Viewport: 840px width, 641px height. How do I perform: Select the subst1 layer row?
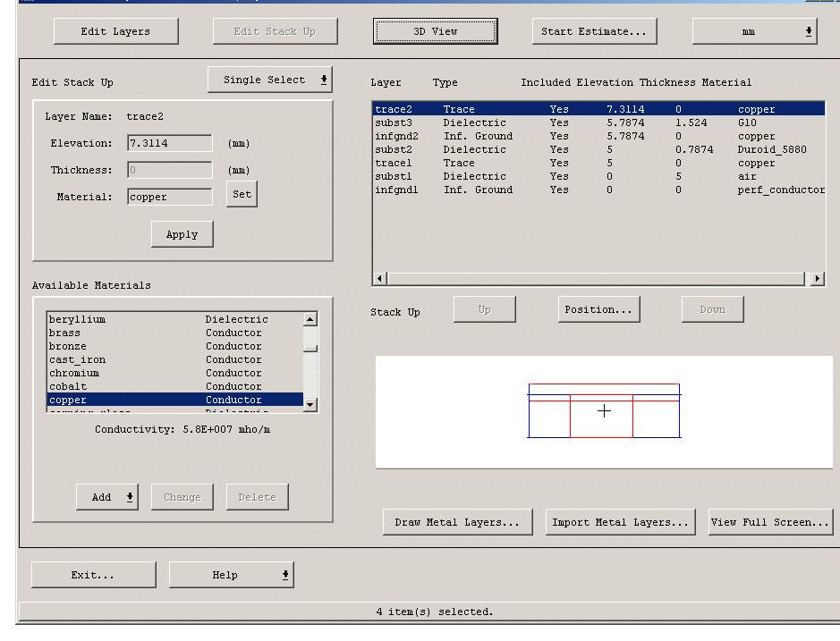pyautogui.click(x=598, y=176)
